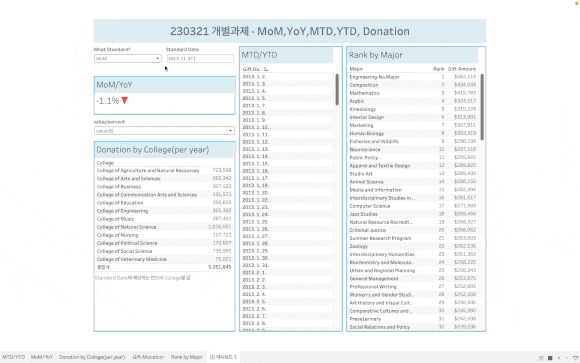This screenshot has width=580, height=363.
Task: Click the show tabs icon in the status bar
Action: pyautogui.click(x=550, y=358)
